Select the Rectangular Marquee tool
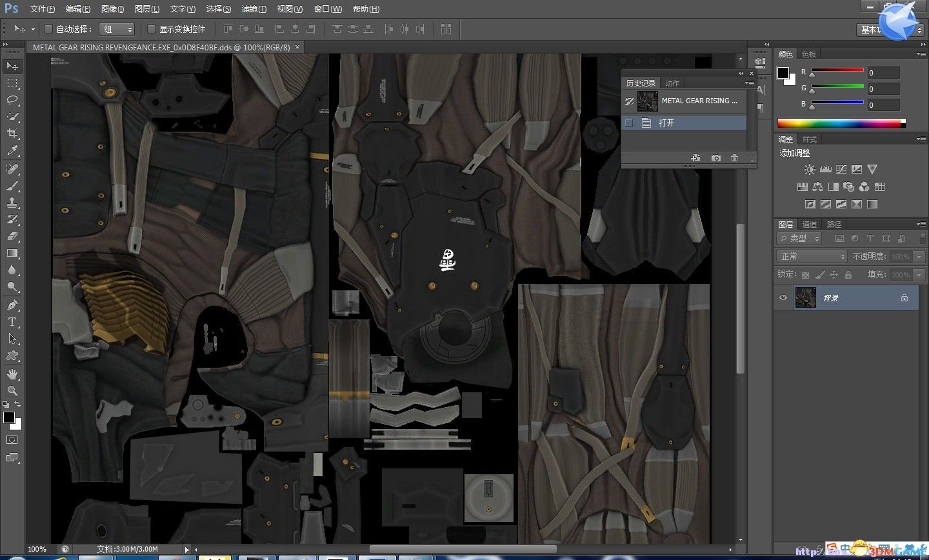The width and height of the screenshot is (929, 560). [12, 83]
